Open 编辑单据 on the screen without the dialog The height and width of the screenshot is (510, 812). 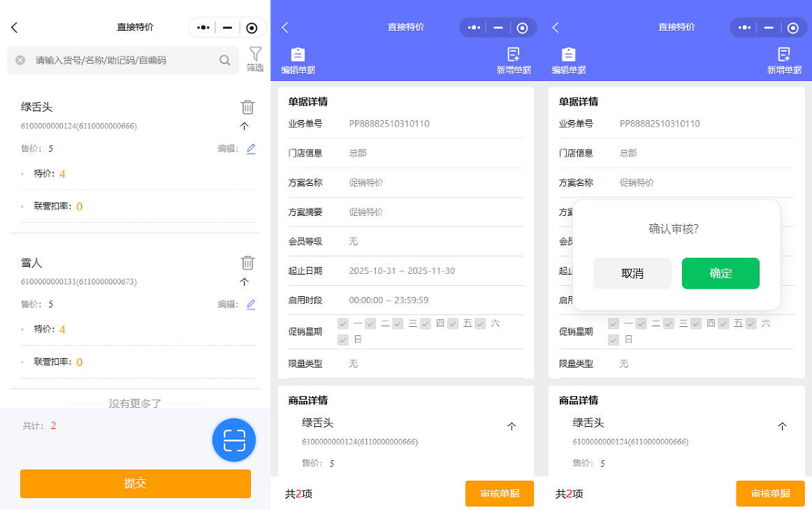click(298, 61)
